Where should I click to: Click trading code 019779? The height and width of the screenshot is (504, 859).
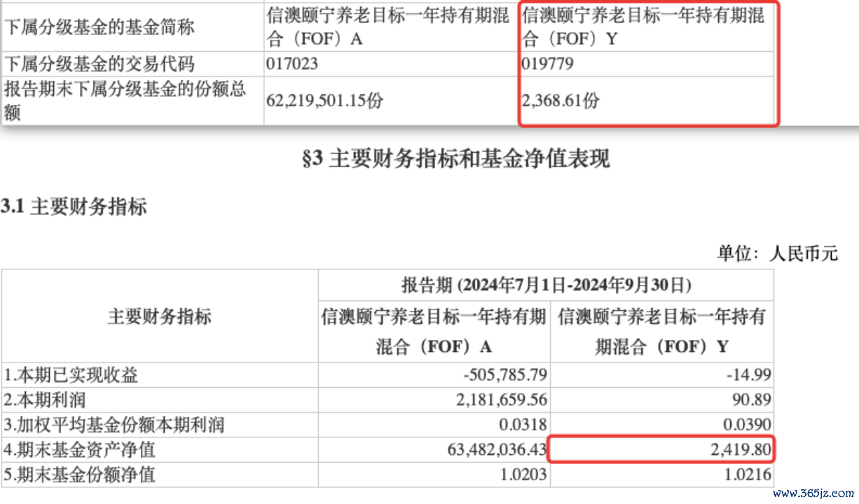pyautogui.click(x=547, y=64)
